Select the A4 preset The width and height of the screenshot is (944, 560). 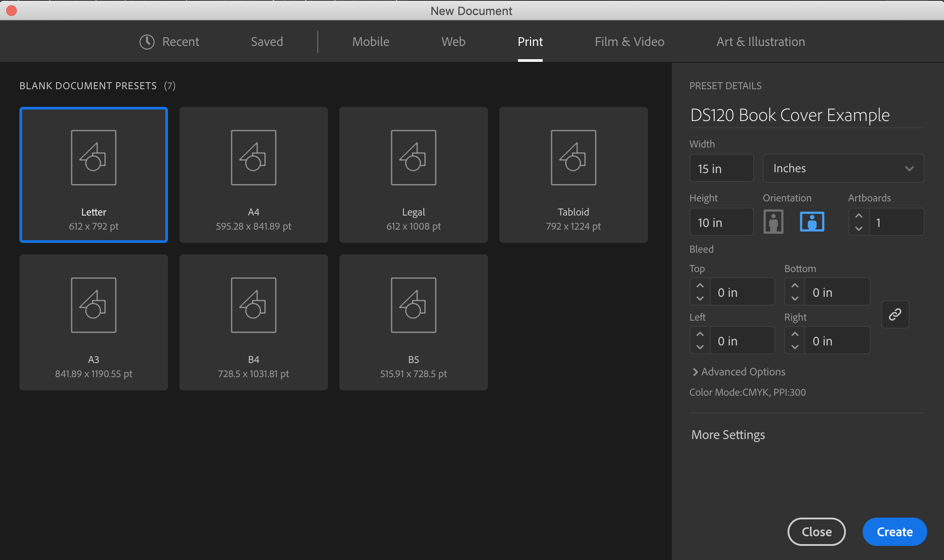[253, 174]
